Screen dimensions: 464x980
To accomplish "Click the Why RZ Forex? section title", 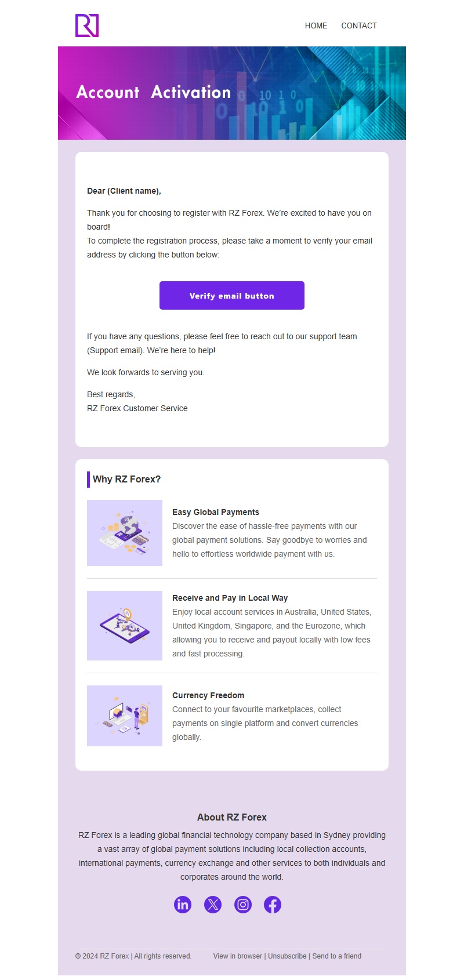I will [x=126, y=479].
